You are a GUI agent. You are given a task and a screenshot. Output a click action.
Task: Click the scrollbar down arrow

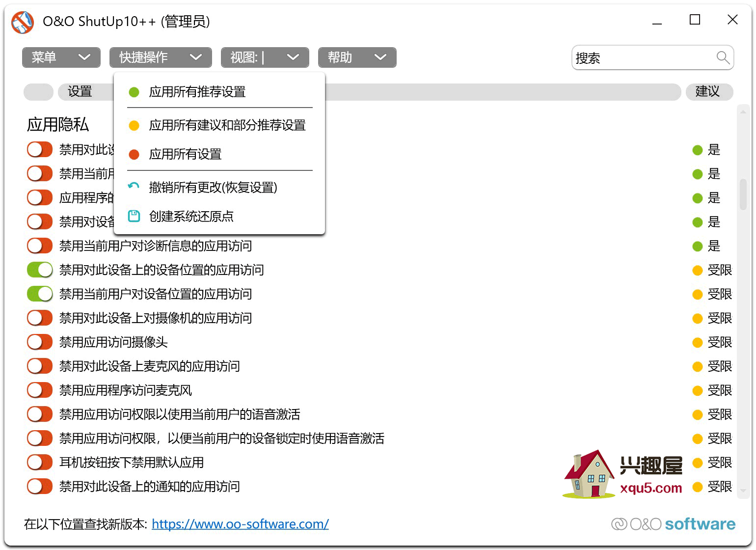pyautogui.click(x=743, y=490)
